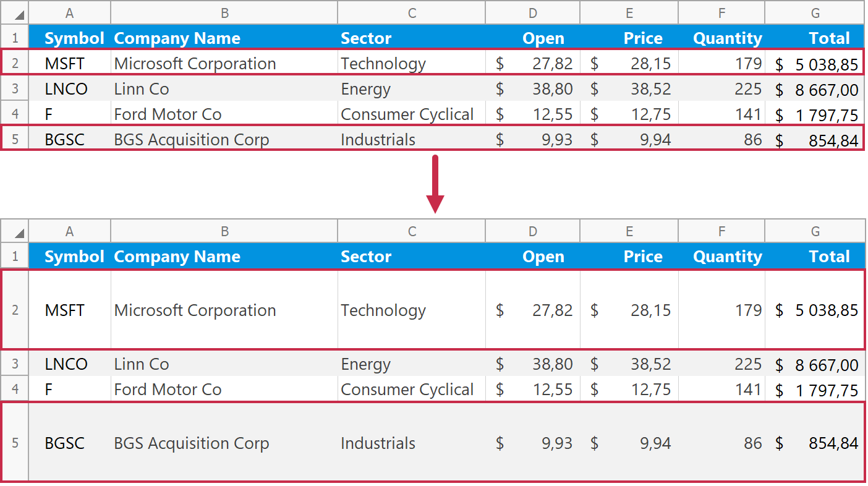868x486 pixels.
Task: Click the 'Quantity' header cell in the upper grid
Action: [722, 38]
